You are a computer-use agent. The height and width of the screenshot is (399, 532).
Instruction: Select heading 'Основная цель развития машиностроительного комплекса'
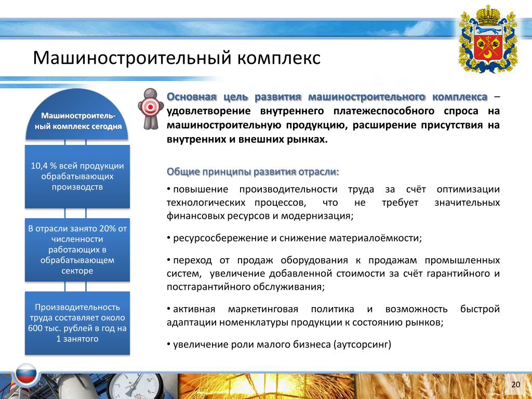(x=327, y=97)
